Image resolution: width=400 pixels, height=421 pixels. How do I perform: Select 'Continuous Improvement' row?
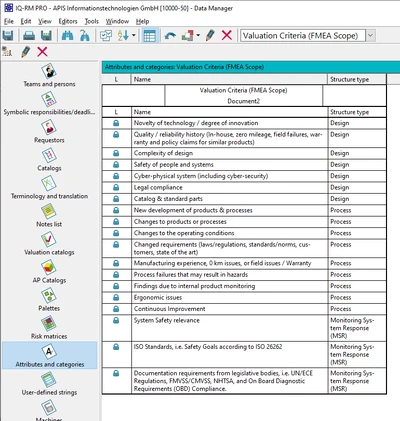coord(244,309)
